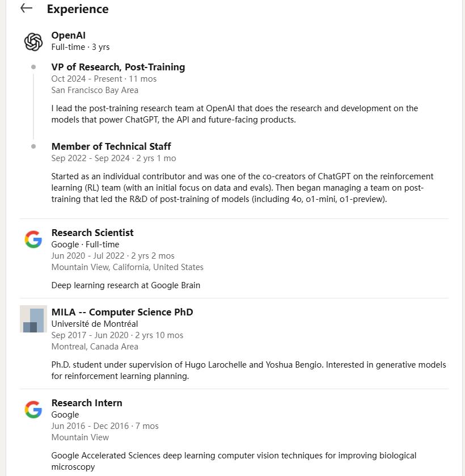Select the Member of Technical Staff timeline dot

click(x=33, y=146)
